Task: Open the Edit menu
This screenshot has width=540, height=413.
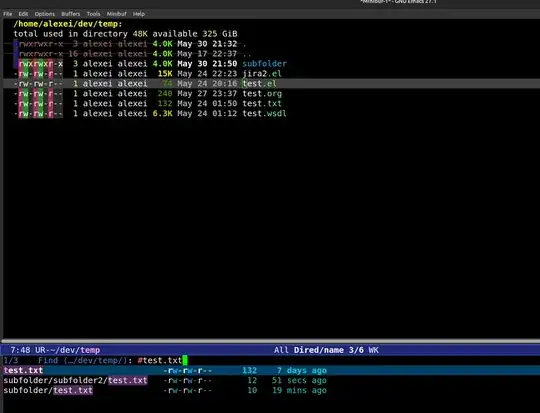Action: click(x=23, y=14)
